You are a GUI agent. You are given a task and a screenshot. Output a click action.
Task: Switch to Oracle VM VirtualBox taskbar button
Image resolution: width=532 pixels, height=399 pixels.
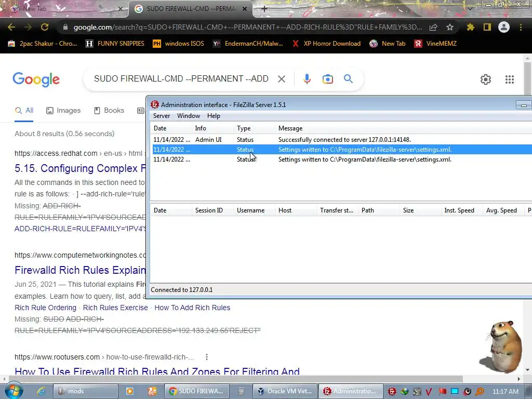click(285, 391)
